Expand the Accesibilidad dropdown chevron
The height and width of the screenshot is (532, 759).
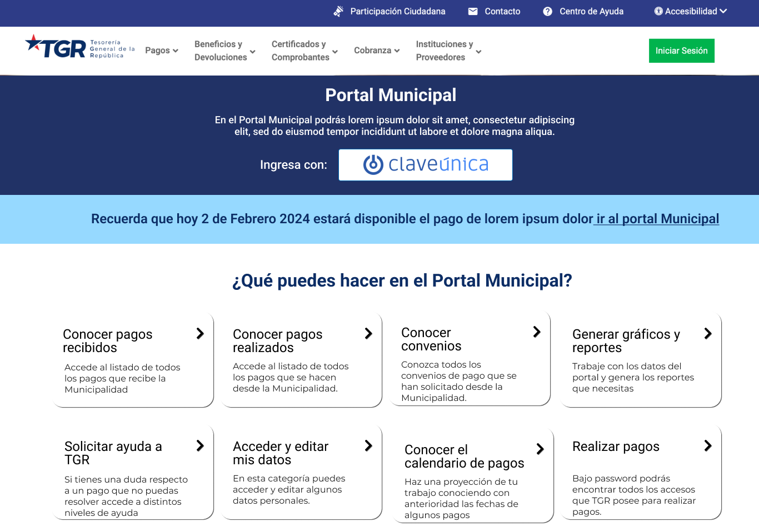723,11
